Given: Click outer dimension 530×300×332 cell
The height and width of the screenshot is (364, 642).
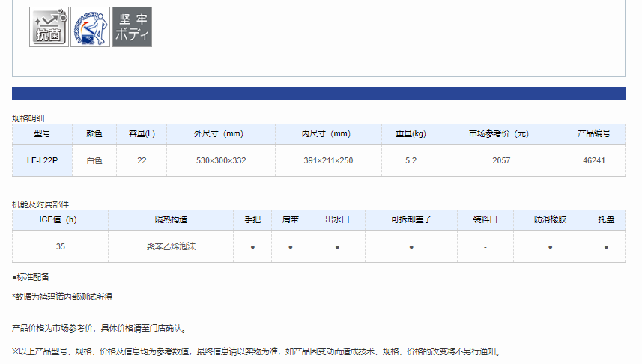Looking at the screenshot, I should tap(221, 160).
